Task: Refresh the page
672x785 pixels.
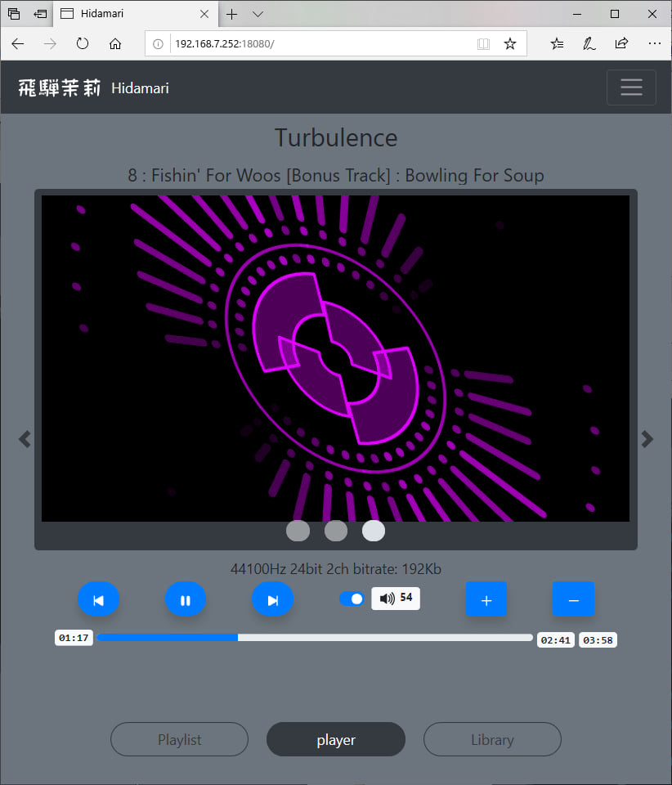Action: coord(83,44)
